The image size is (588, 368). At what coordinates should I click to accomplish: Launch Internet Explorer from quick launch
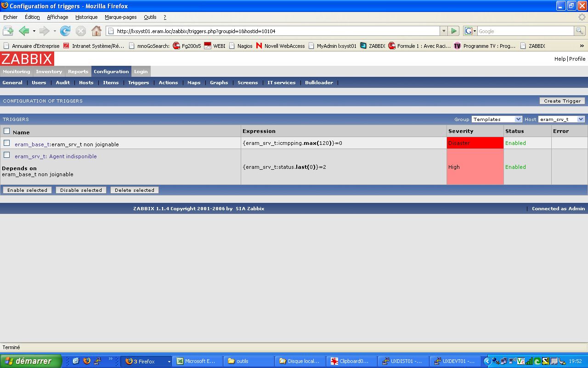click(x=76, y=361)
